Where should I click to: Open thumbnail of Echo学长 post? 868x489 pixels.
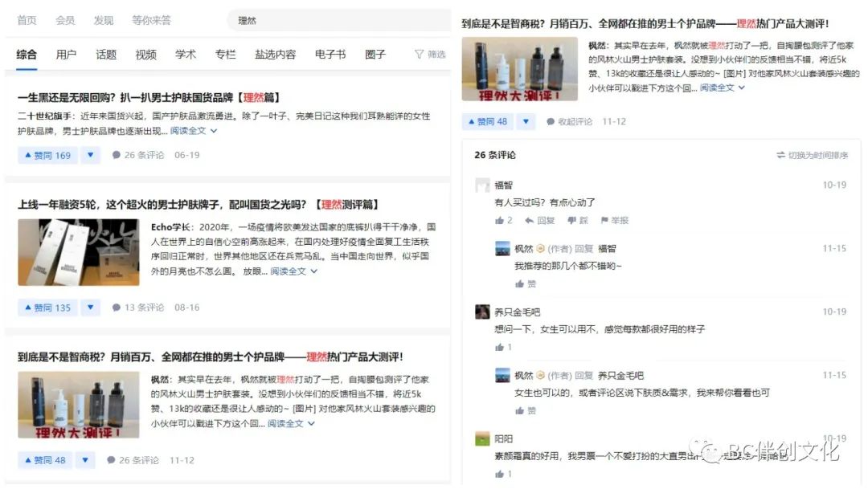[79, 252]
